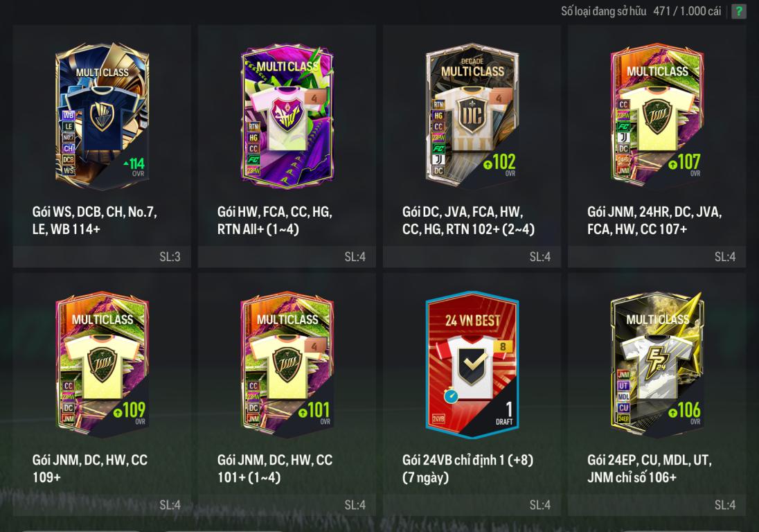
Task: Click the green question mark help icon
Action: pos(739,11)
